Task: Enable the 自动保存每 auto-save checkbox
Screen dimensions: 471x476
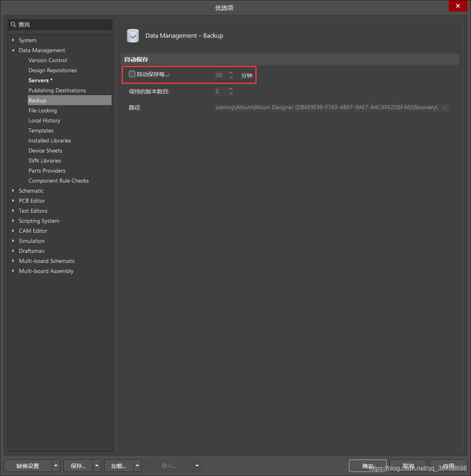Action: 132,74
